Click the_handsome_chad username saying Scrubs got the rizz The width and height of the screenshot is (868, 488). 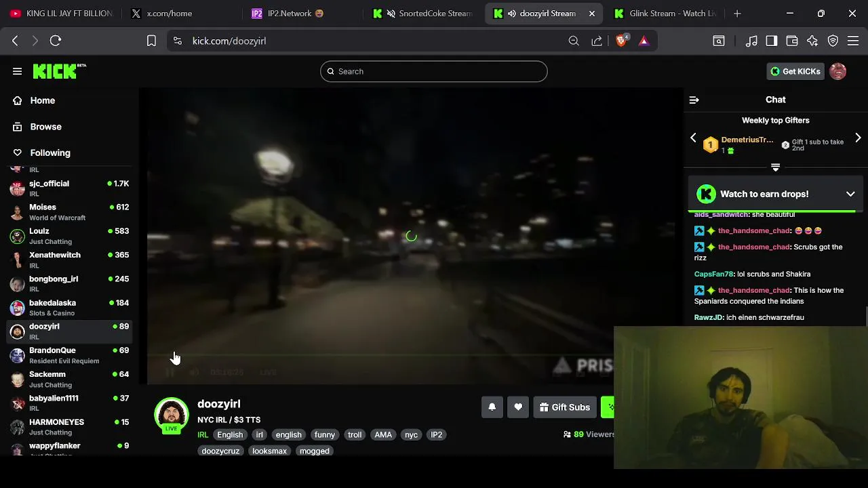click(x=754, y=247)
